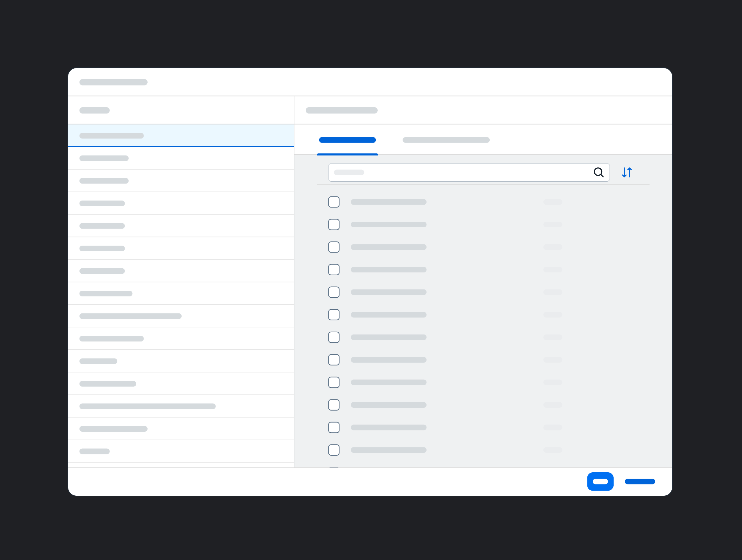
Task: Toggle the checkbox of the fifth list row
Action: point(334,292)
